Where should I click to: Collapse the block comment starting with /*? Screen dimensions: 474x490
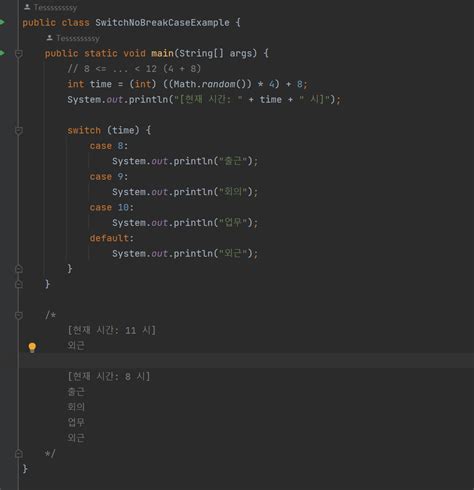click(19, 315)
